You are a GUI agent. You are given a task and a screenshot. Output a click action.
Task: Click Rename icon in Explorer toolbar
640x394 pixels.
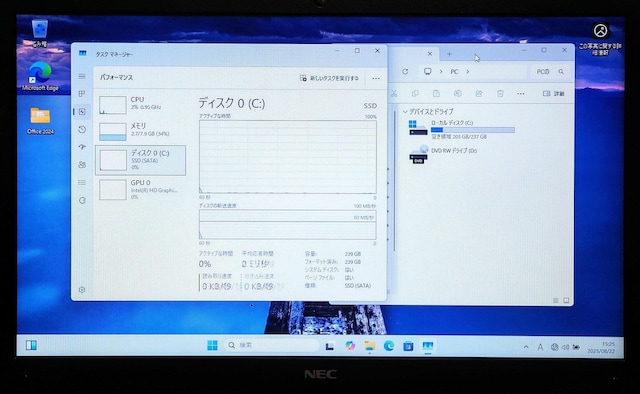tap(458, 93)
